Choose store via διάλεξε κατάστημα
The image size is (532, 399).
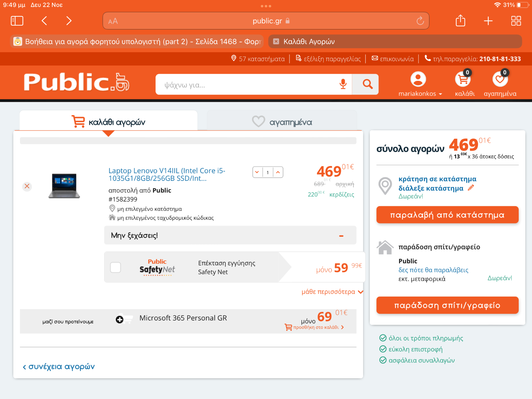431,188
